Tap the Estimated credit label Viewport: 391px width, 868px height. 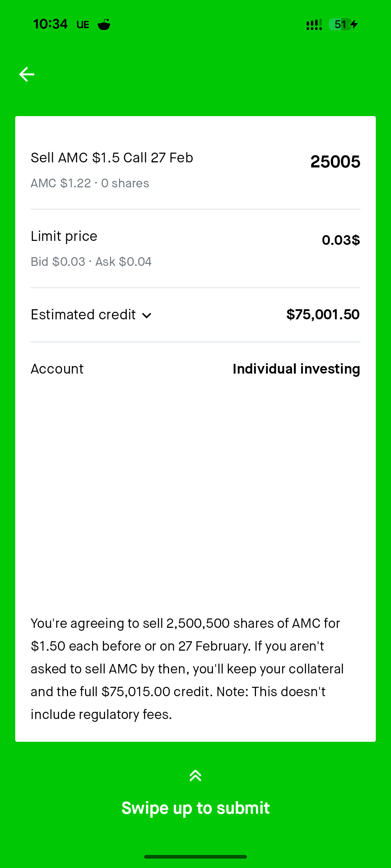(x=83, y=315)
